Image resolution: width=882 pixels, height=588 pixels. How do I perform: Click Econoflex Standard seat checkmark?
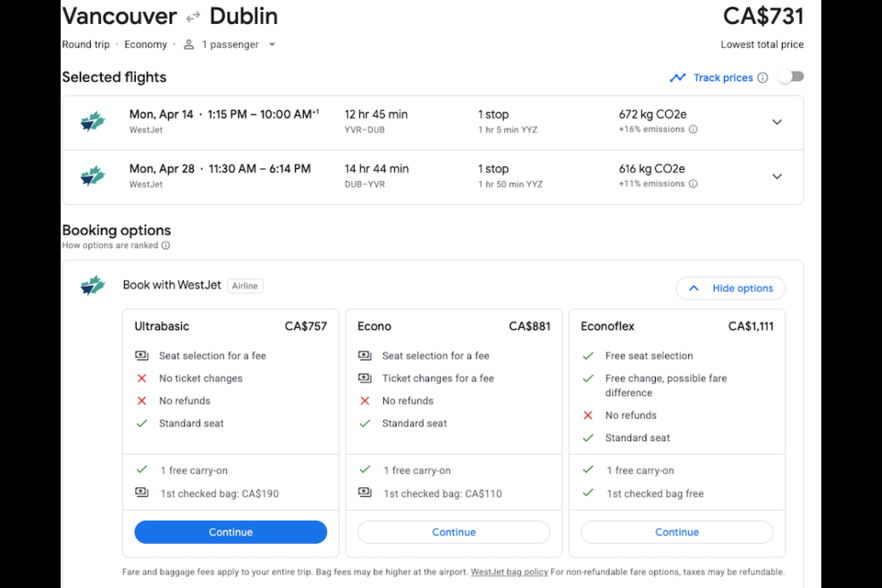(588, 437)
